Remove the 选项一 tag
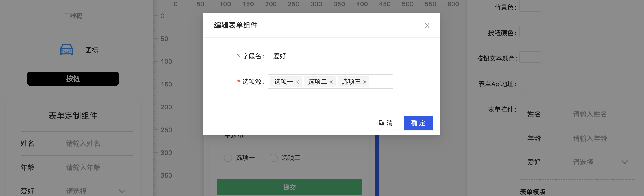Screen dimensions: 644x196 297,82
